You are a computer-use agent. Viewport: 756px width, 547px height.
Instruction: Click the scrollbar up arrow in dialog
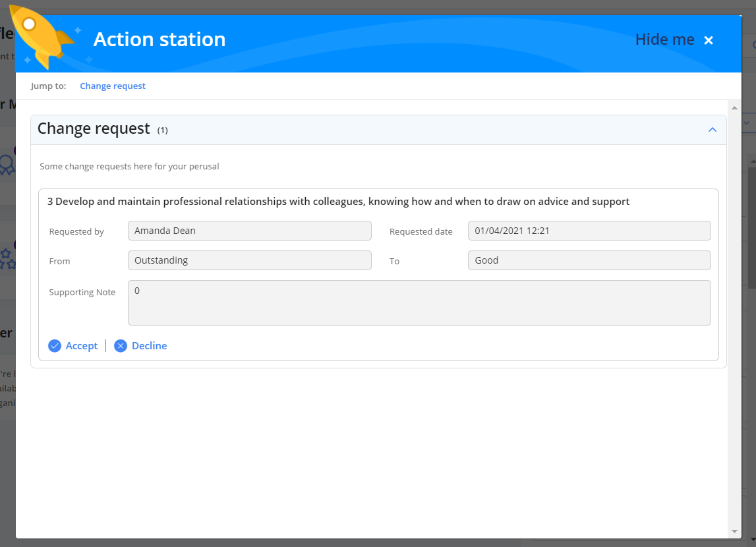(x=734, y=108)
